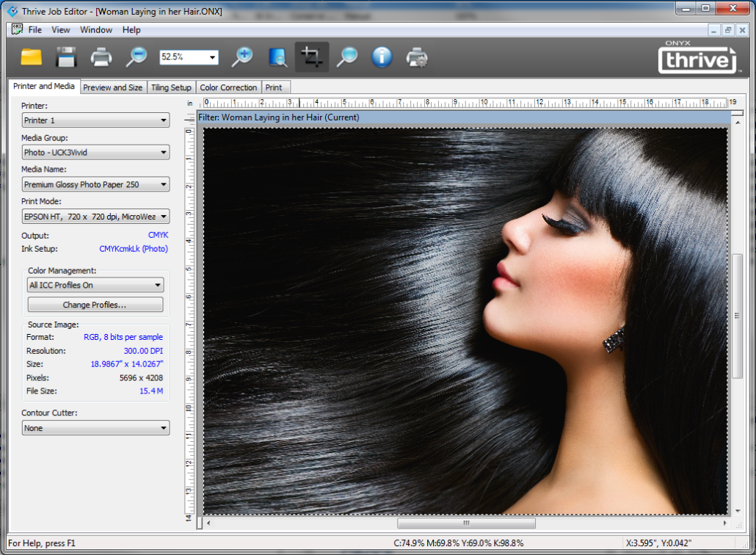The height and width of the screenshot is (555, 756).
Task: Open job information via the info icon
Action: tap(382, 57)
